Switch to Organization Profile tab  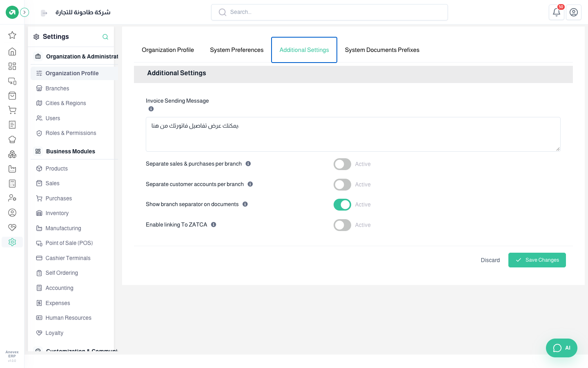coord(168,50)
